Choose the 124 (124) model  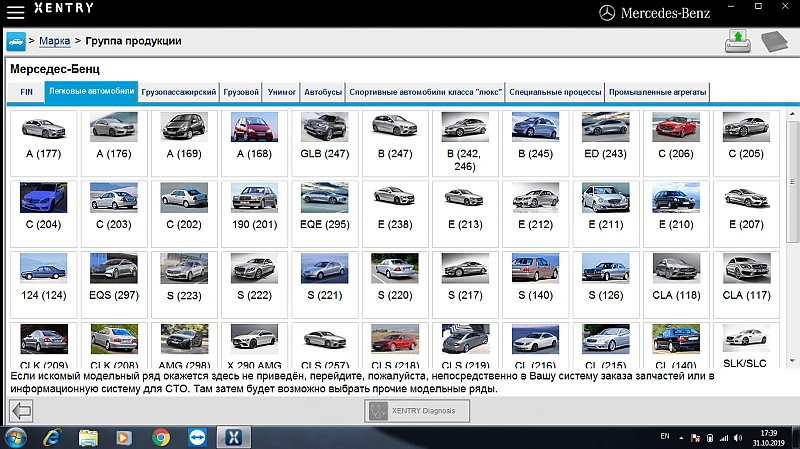click(x=44, y=285)
